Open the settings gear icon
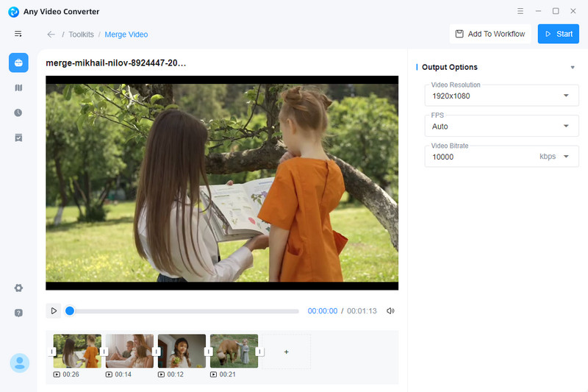Screen dimensions: 588x392 (x=18, y=288)
